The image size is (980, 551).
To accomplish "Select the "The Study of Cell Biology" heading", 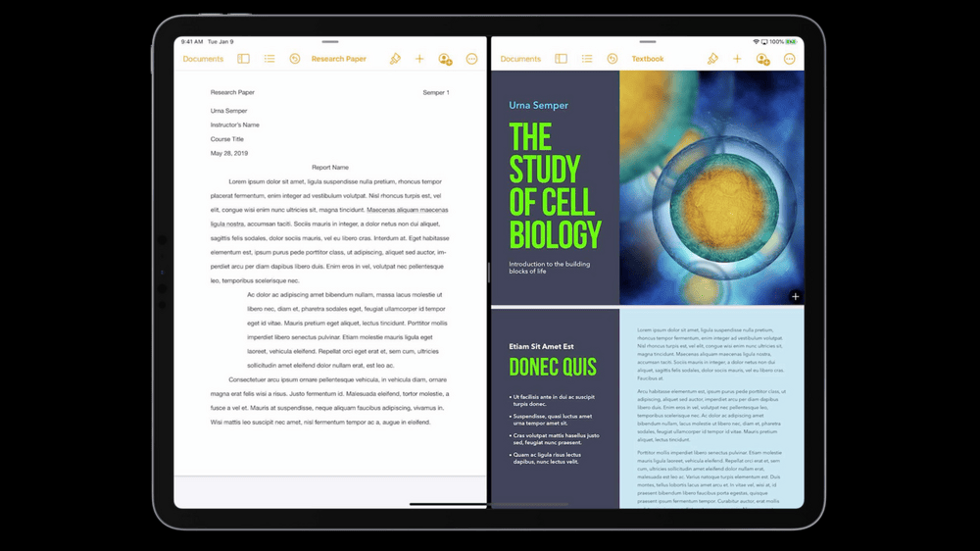I will [555, 184].
